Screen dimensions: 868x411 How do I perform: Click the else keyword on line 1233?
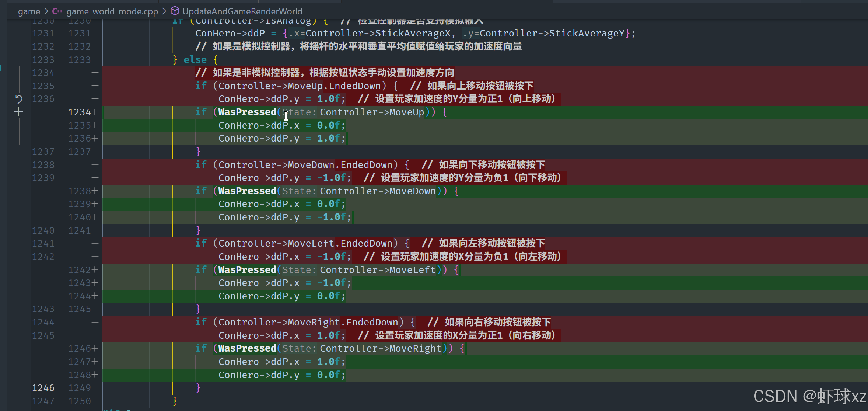tap(195, 60)
